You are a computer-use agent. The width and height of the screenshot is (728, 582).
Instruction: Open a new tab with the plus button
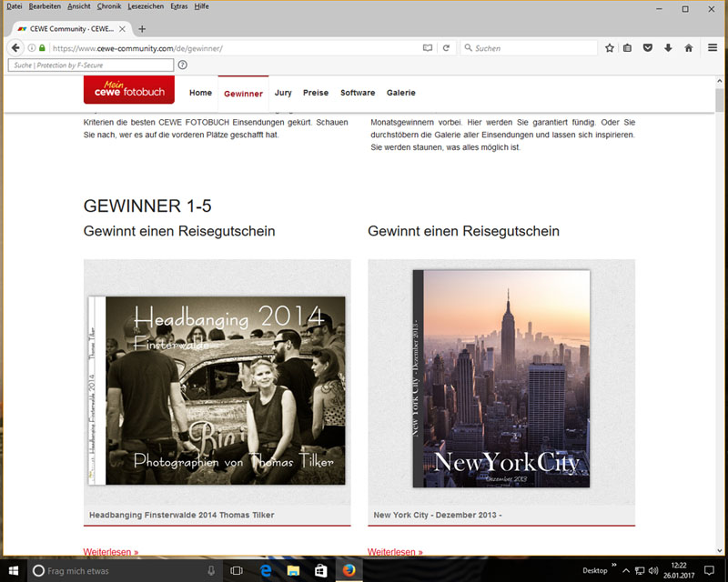[x=142, y=28]
